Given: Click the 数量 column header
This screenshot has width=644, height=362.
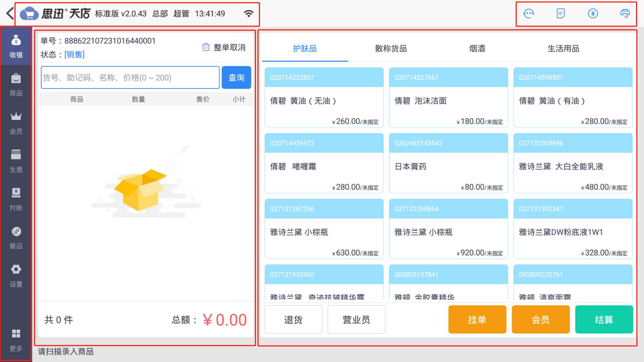Looking at the screenshot, I should pyautogui.click(x=138, y=99).
